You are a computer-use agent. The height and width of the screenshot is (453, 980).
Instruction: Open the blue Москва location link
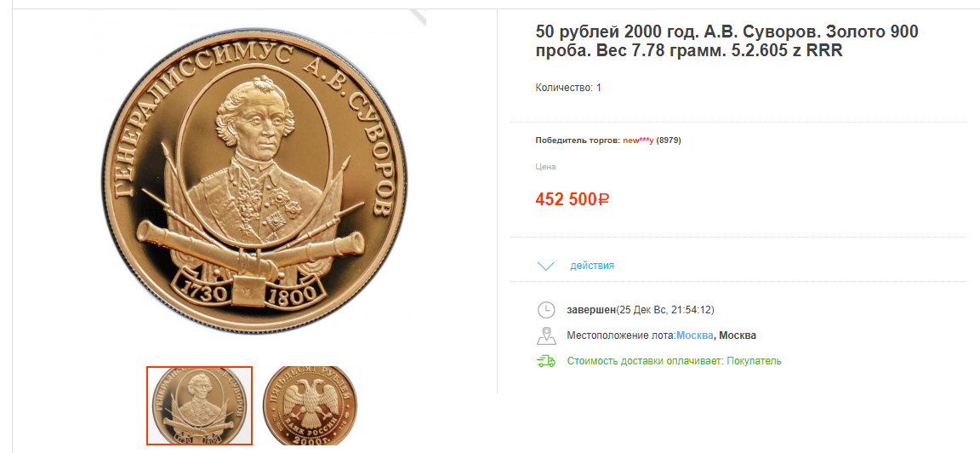(694, 335)
